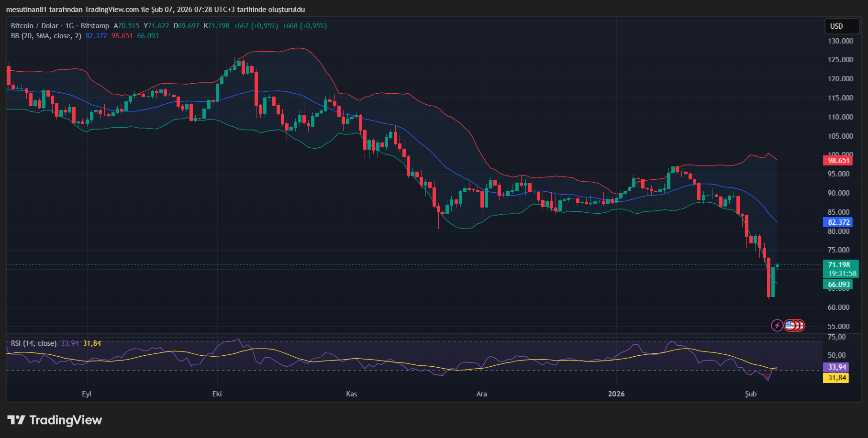
Task: Open the TradingView logo menu
Action: pos(54,420)
